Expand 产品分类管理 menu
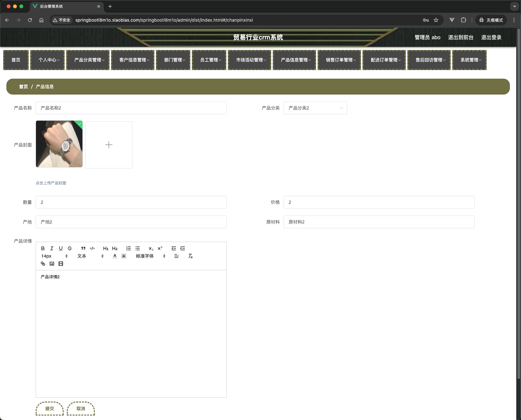The width and height of the screenshot is (521, 420). coord(88,60)
